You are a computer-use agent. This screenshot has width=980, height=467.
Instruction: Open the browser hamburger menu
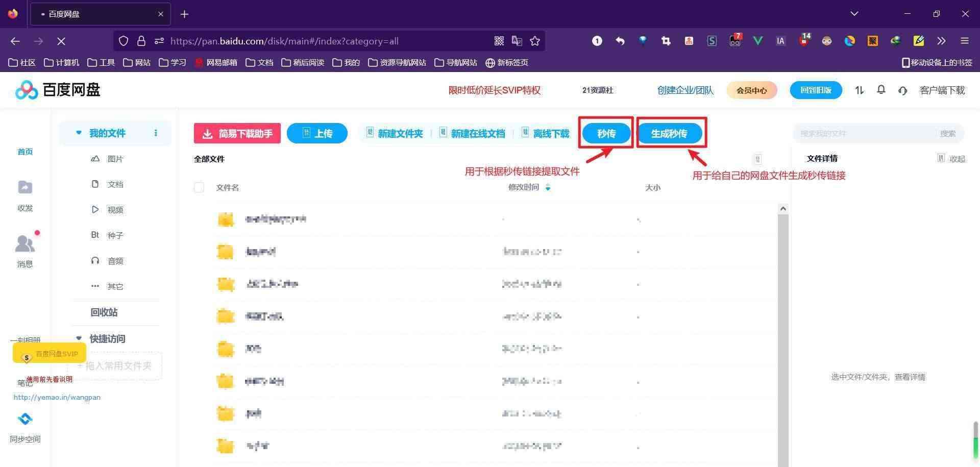point(964,41)
